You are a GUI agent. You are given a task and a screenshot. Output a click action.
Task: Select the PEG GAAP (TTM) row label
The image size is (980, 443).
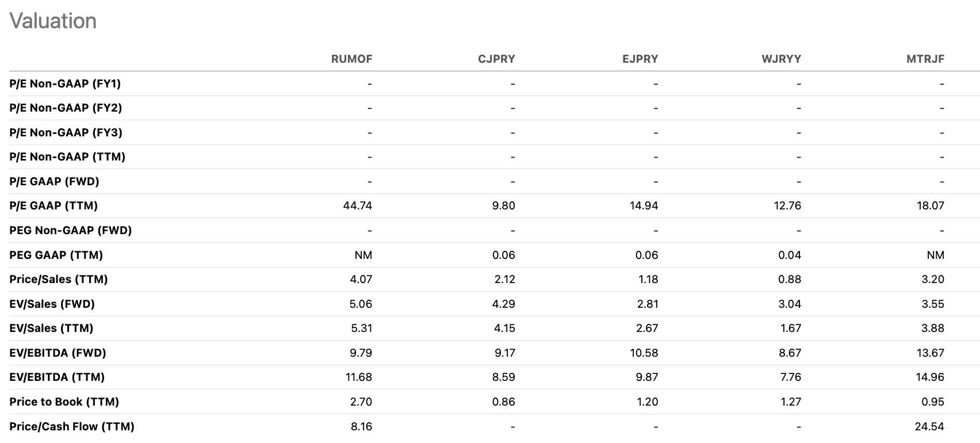coord(56,255)
